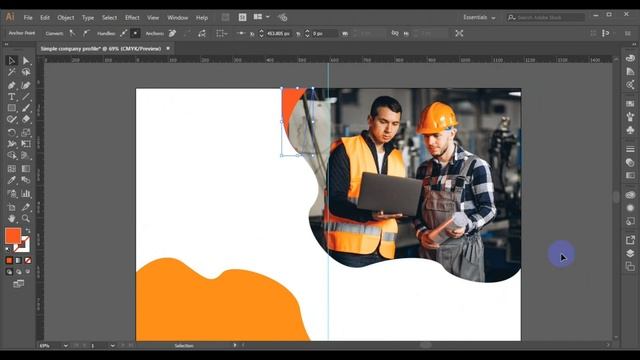The height and width of the screenshot is (360, 640).
Task: Remove selected anchor points button
Action: pyautogui.click(x=172, y=33)
